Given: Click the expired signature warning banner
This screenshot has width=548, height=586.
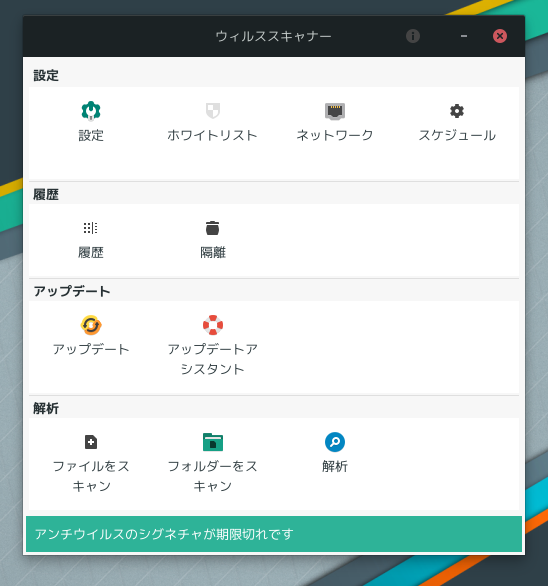Looking at the screenshot, I should [274, 534].
